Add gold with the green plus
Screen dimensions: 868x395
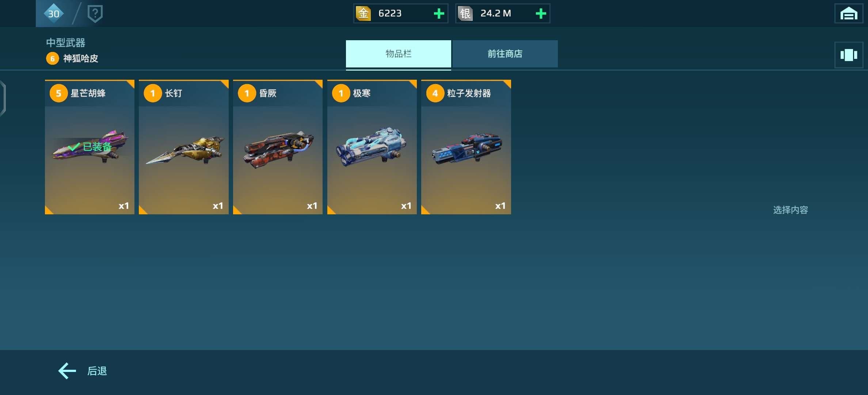pyautogui.click(x=439, y=14)
